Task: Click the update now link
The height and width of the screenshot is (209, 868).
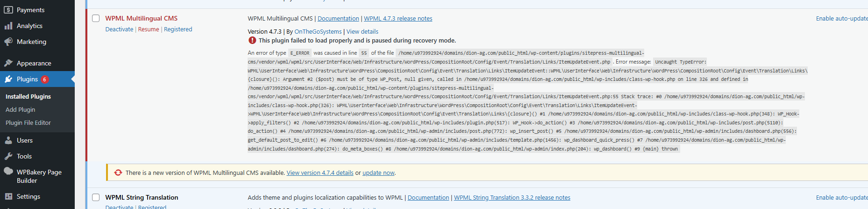Action: pos(378,173)
